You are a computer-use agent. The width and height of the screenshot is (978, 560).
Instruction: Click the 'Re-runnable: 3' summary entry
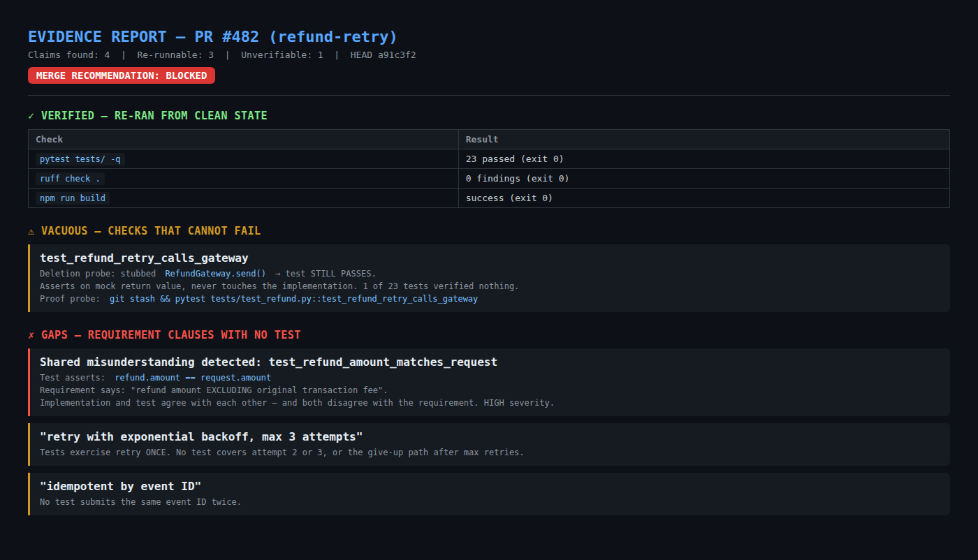point(175,54)
